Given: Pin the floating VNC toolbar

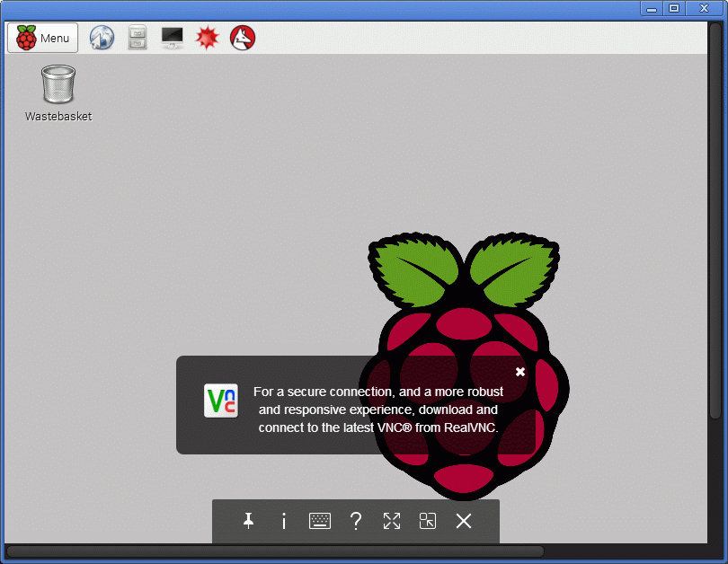Looking at the screenshot, I should click(x=248, y=521).
